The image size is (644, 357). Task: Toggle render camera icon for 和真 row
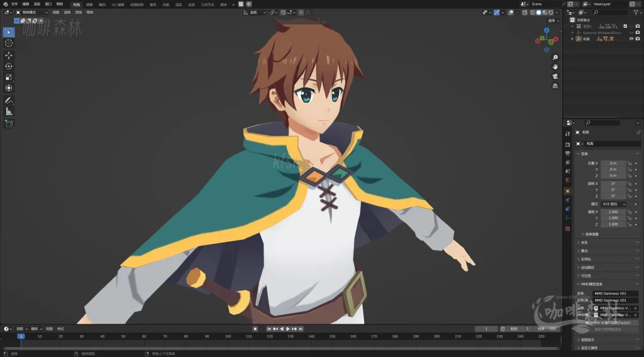pyautogui.click(x=638, y=38)
